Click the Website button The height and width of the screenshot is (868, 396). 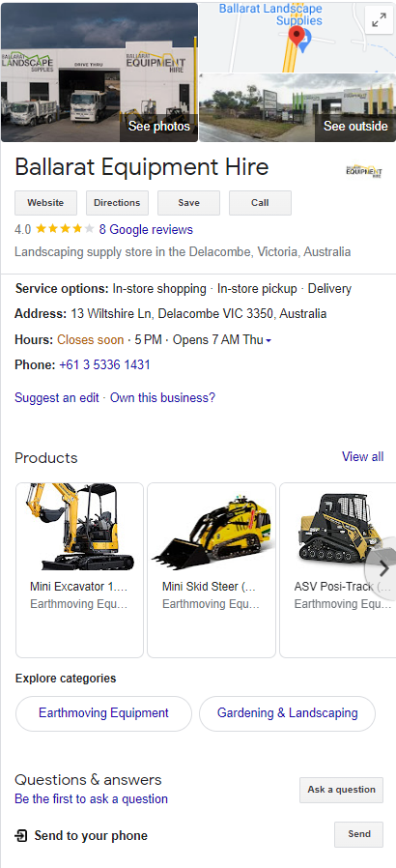46,203
